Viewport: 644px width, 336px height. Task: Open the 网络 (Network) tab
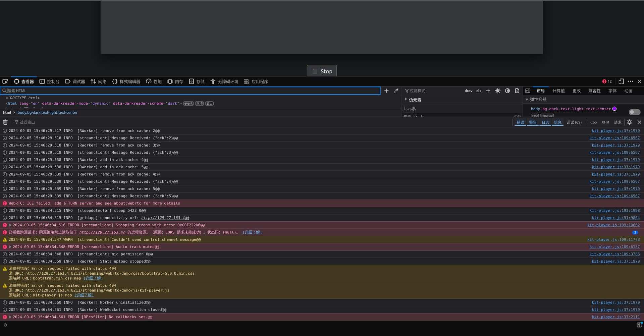tap(99, 81)
